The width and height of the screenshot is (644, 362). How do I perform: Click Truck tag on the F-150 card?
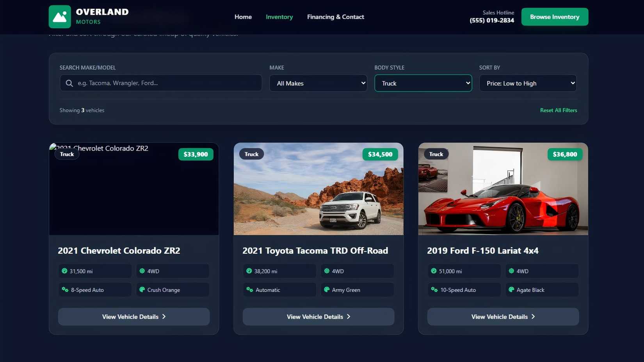click(x=436, y=154)
